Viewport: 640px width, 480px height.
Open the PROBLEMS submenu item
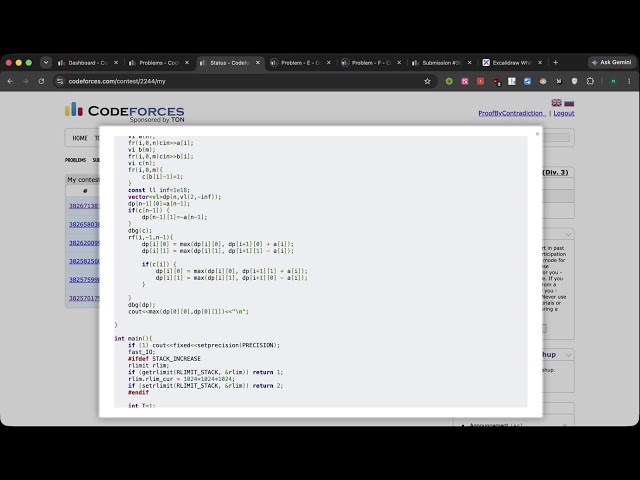[76, 160]
